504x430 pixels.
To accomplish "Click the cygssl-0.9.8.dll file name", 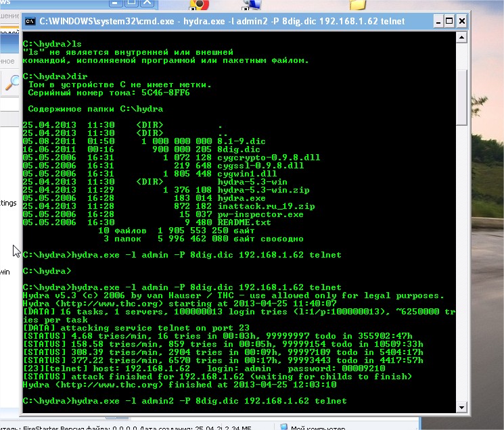I will [260, 166].
